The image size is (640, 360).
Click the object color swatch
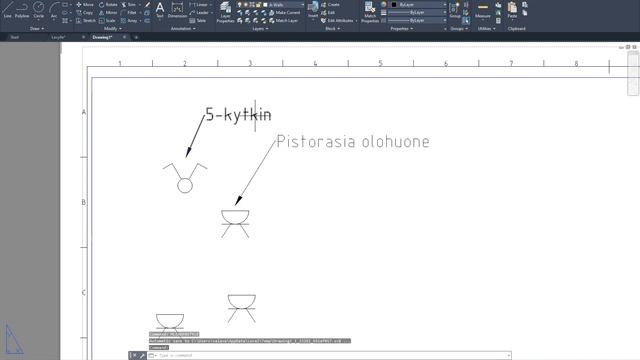point(394,4)
